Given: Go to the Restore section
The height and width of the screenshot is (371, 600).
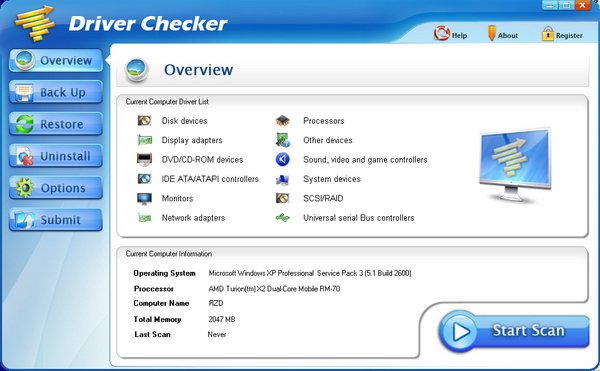Looking at the screenshot, I should pyautogui.click(x=56, y=124).
